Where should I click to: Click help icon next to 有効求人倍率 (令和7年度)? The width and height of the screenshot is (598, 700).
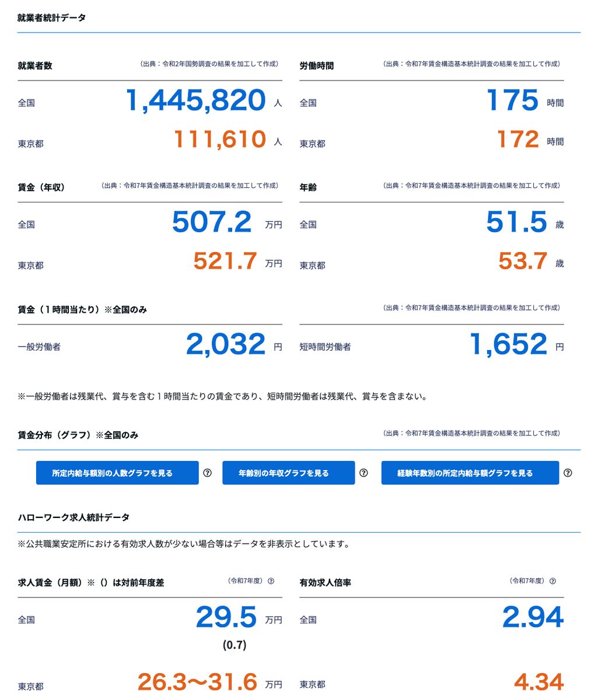pos(552,581)
